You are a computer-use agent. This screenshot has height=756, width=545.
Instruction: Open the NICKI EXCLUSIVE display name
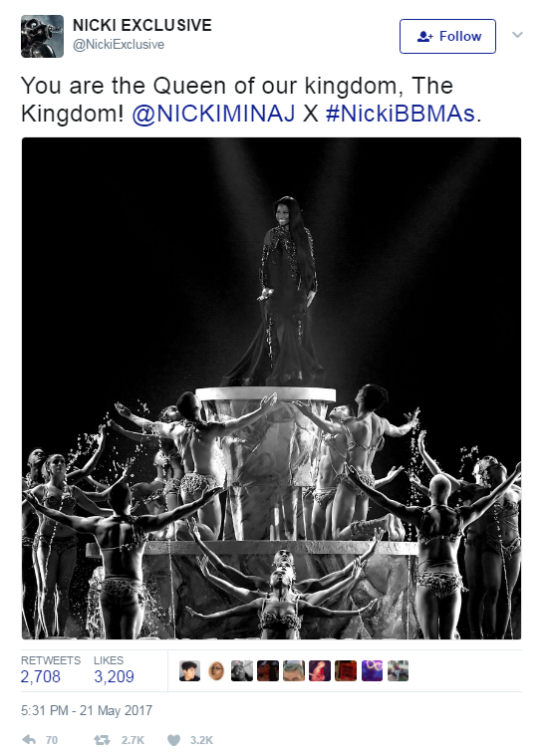tap(142, 25)
